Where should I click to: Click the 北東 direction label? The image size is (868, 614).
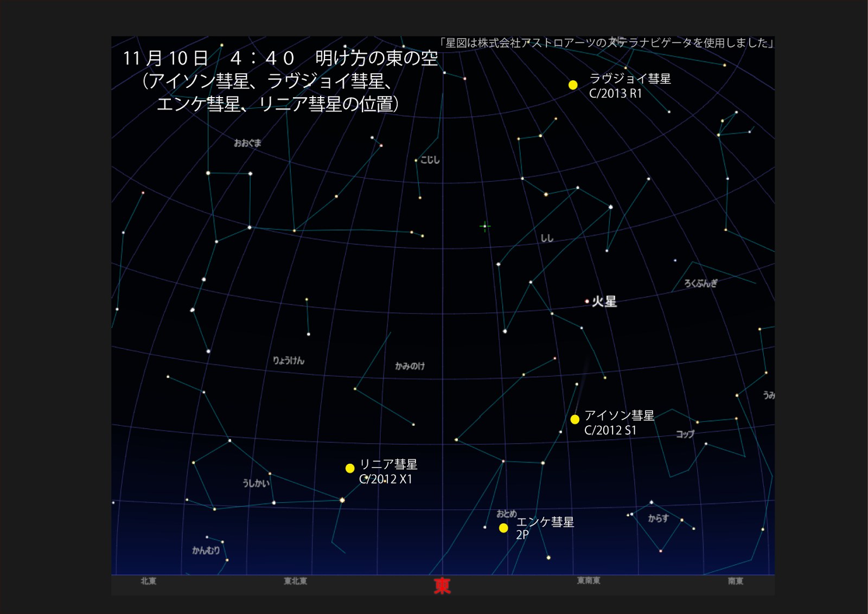(149, 581)
